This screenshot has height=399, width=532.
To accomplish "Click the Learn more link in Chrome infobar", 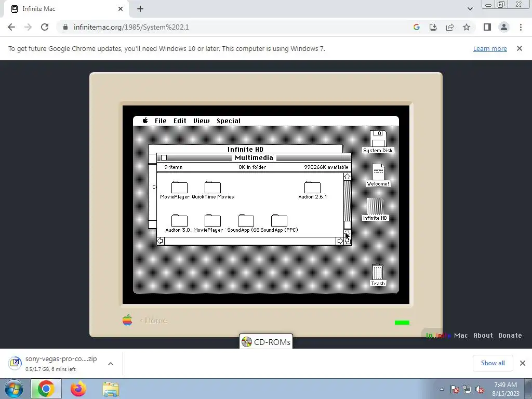I will (x=490, y=48).
